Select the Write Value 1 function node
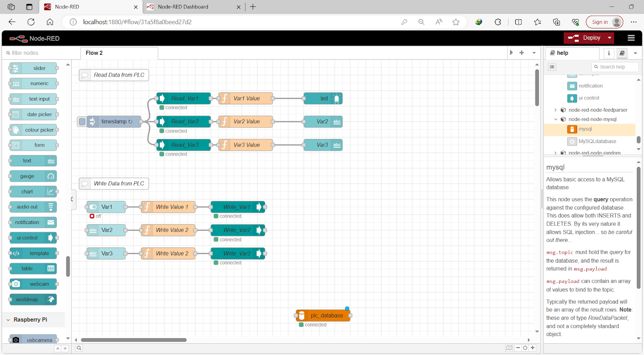Image resolution: width=644 pixels, height=355 pixels. coord(168,207)
